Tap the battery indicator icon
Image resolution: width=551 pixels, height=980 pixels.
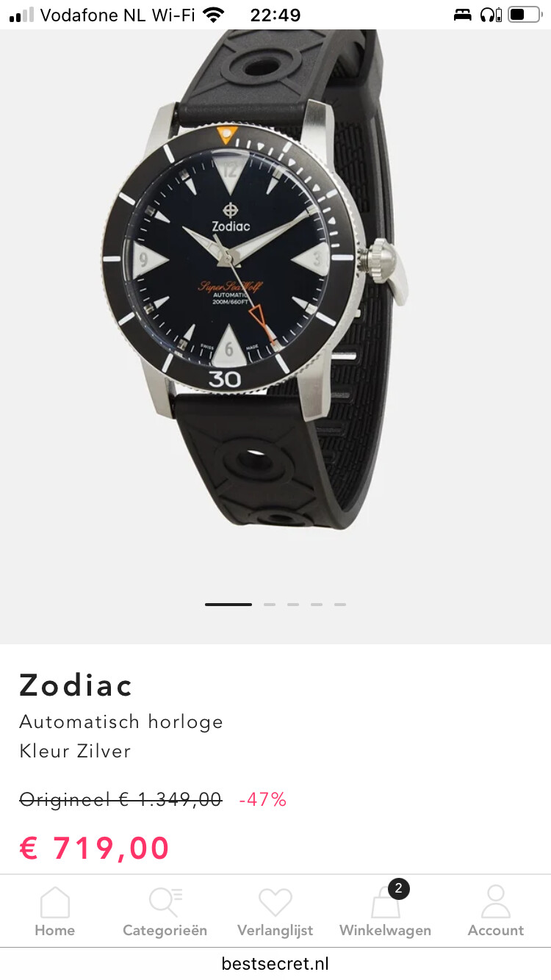(523, 15)
